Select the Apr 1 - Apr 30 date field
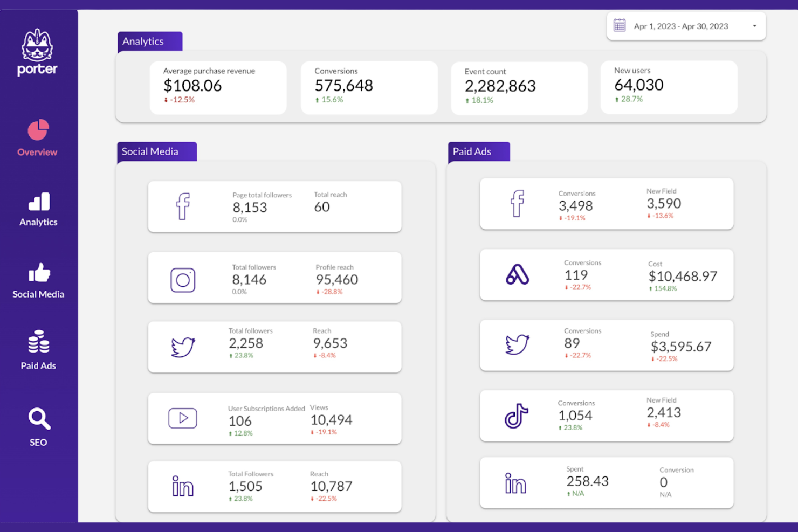This screenshot has width=798, height=532. pyautogui.click(x=681, y=26)
